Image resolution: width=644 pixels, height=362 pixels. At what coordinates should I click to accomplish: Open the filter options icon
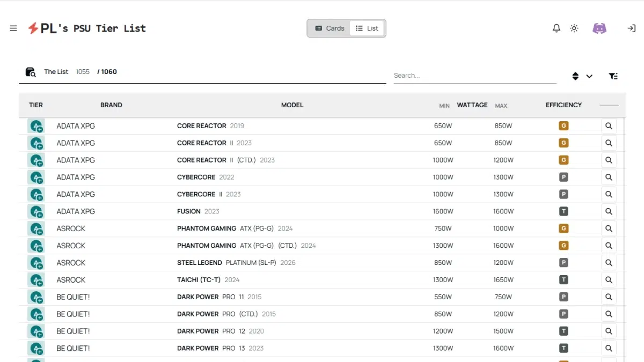pyautogui.click(x=613, y=76)
